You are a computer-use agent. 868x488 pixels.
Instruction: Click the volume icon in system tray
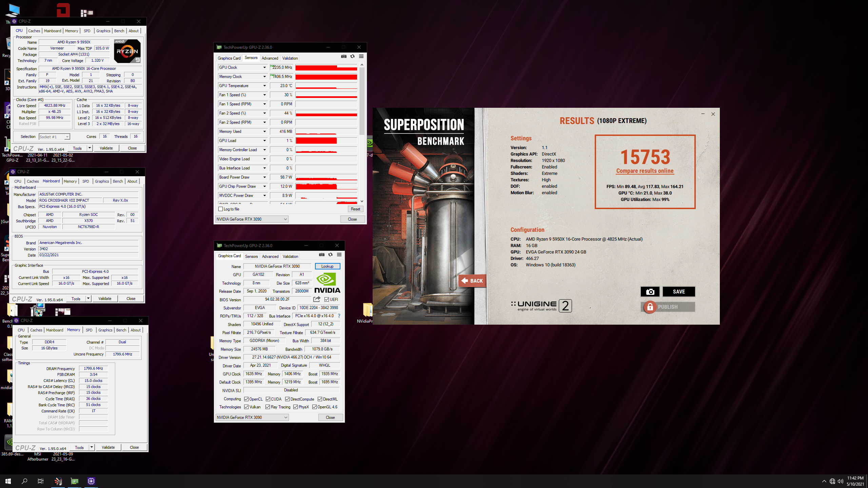pos(841,481)
